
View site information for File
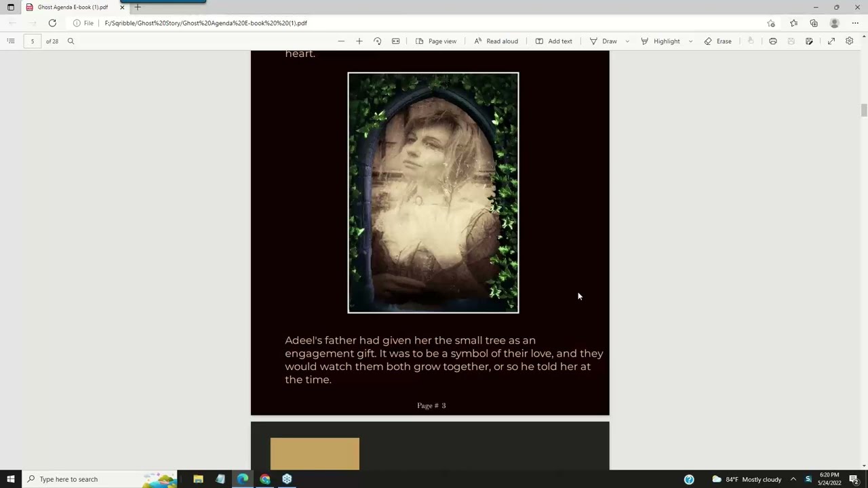[83, 23]
